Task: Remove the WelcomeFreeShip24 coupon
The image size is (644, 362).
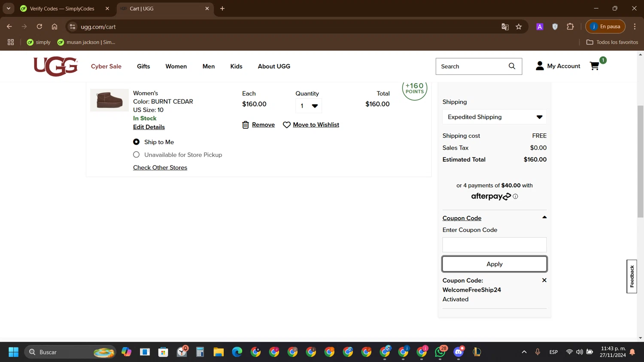Action: point(544,280)
